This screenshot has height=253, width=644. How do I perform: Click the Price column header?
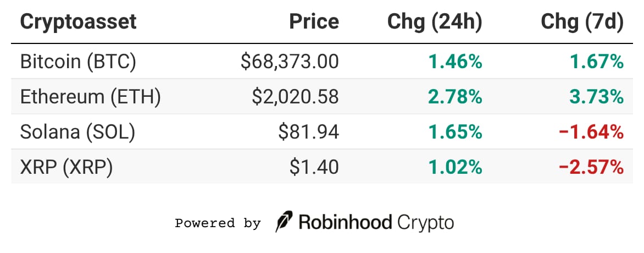click(x=314, y=22)
